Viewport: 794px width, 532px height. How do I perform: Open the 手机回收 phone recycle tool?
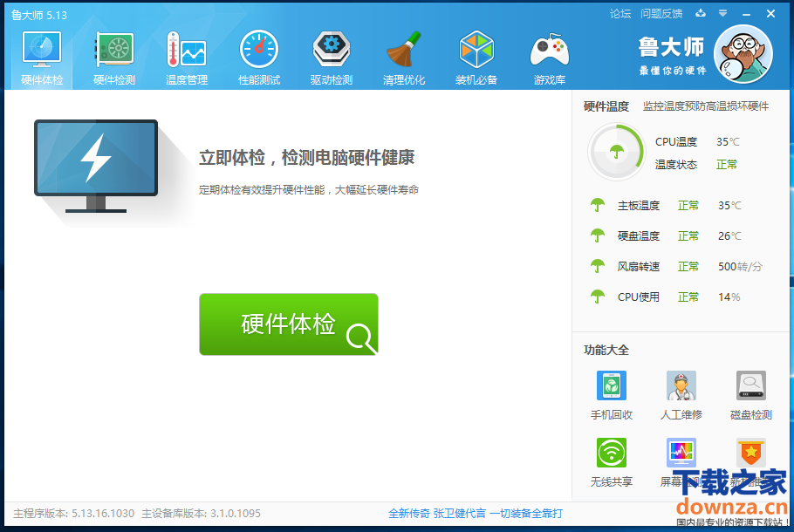tap(611, 386)
